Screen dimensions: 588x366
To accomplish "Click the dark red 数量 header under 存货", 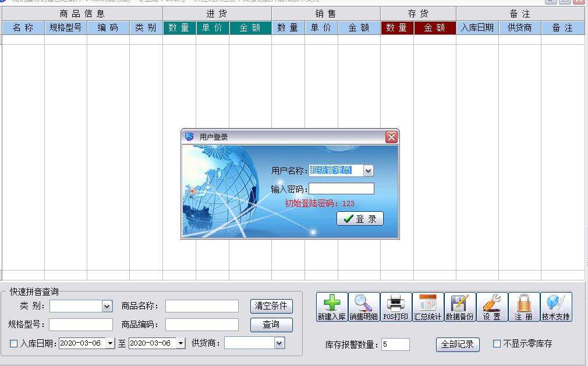I will 397,28.
